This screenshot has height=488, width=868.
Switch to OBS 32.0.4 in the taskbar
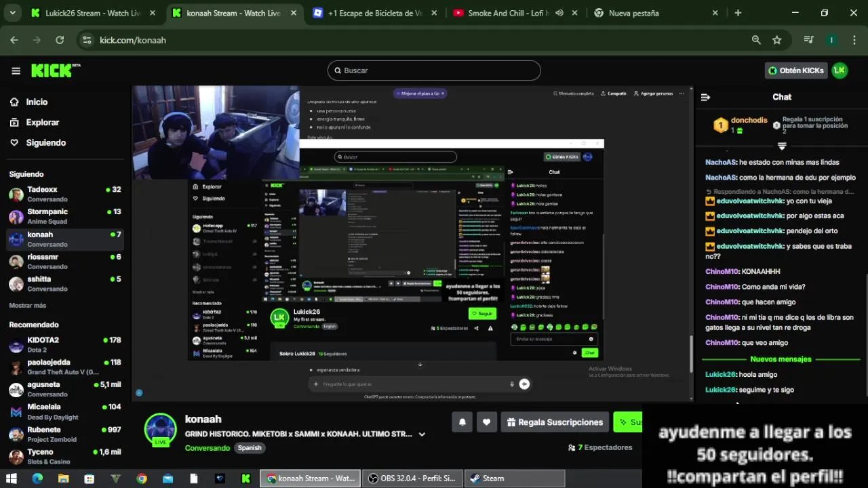click(x=412, y=479)
